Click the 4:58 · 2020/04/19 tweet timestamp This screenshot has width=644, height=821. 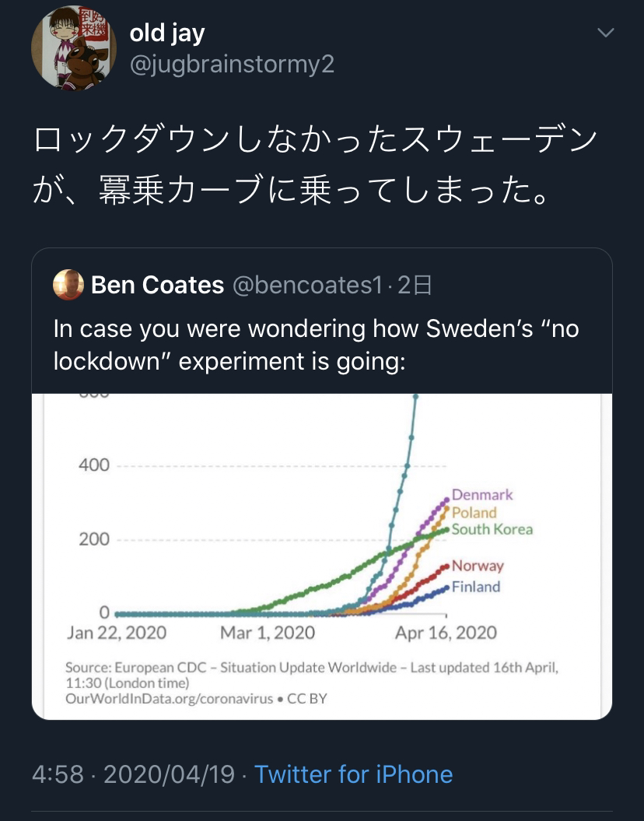click(x=133, y=774)
